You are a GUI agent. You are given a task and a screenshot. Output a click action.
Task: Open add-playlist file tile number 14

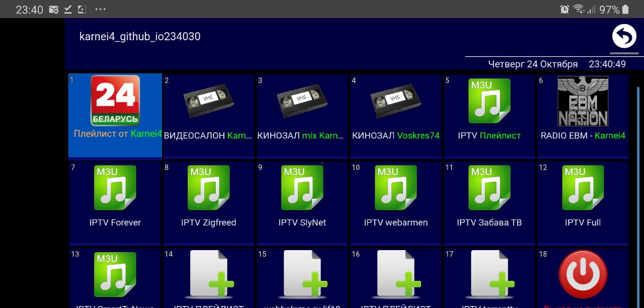pos(209,278)
